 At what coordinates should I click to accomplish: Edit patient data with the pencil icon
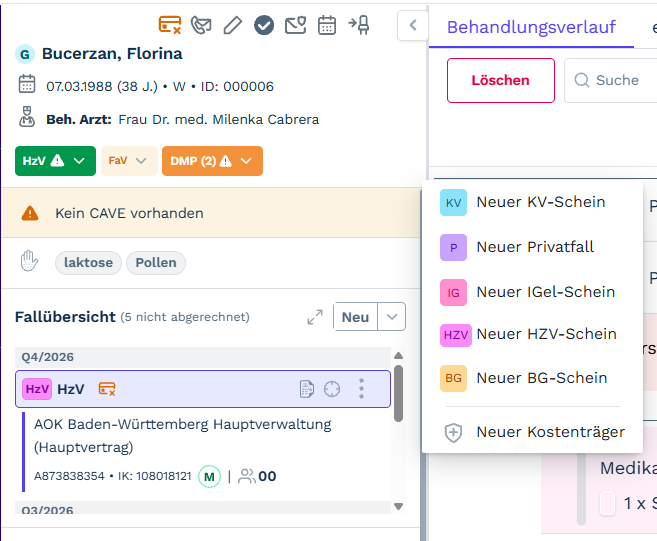coord(233,25)
